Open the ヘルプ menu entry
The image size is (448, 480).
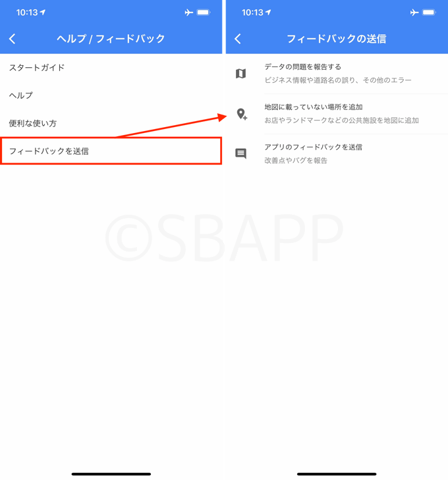(111, 95)
